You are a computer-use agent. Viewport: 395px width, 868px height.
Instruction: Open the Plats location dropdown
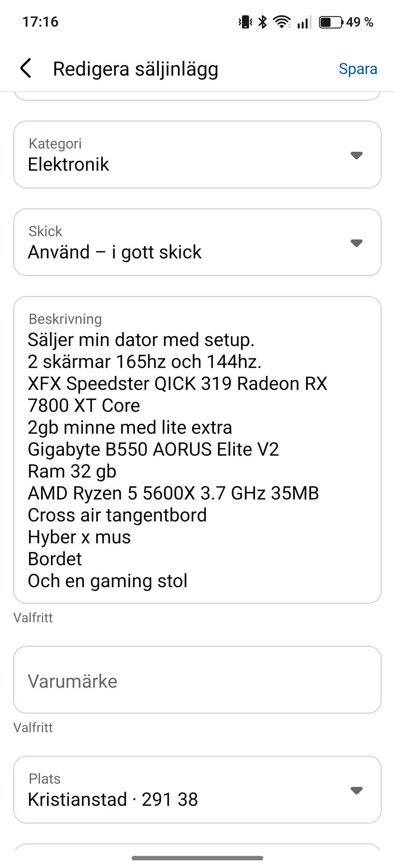tap(197, 790)
